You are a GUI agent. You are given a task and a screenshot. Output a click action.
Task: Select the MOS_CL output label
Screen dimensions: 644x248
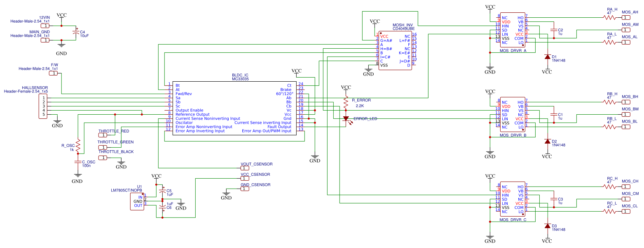(x=630, y=206)
